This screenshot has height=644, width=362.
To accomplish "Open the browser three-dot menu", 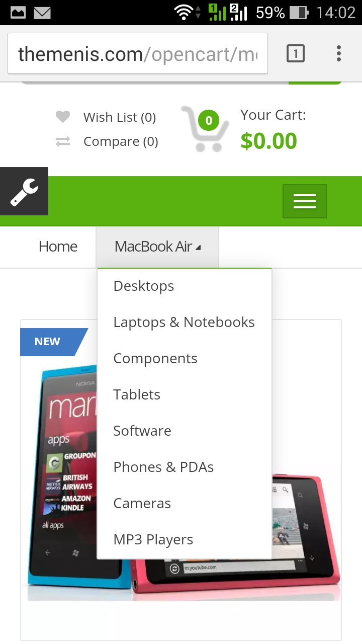I will [x=339, y=53].
